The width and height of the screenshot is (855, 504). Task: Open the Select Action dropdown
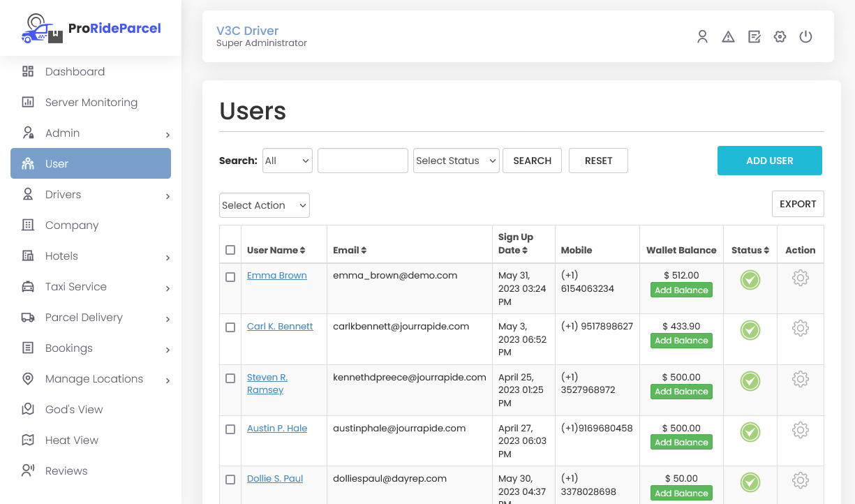coord(265,205)
